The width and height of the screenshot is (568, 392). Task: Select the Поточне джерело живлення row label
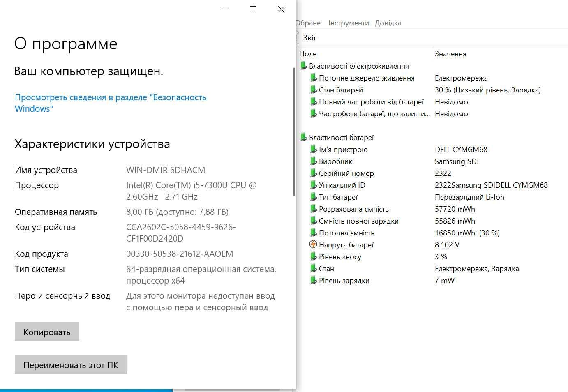pos(367,78)
